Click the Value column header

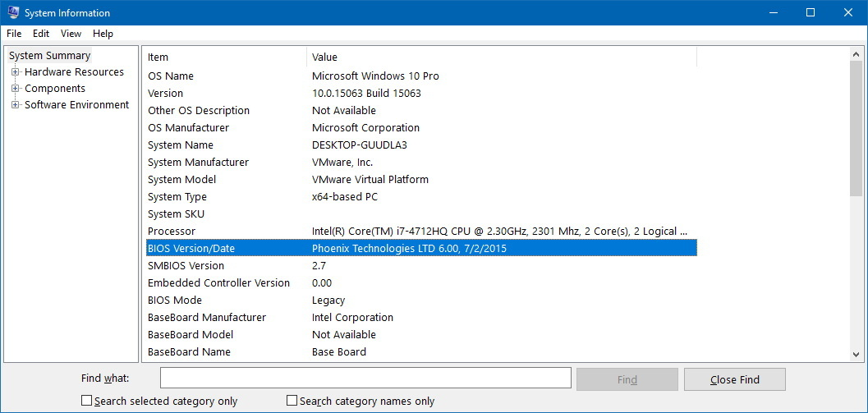click(x=502, y=57)
